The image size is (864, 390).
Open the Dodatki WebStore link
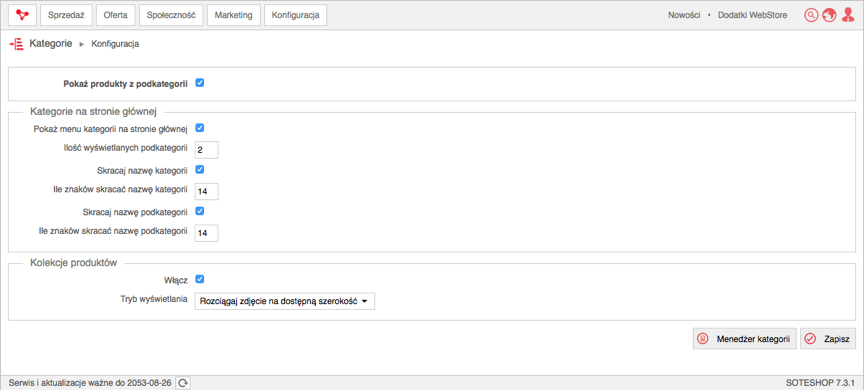click(x=752, y=15)
